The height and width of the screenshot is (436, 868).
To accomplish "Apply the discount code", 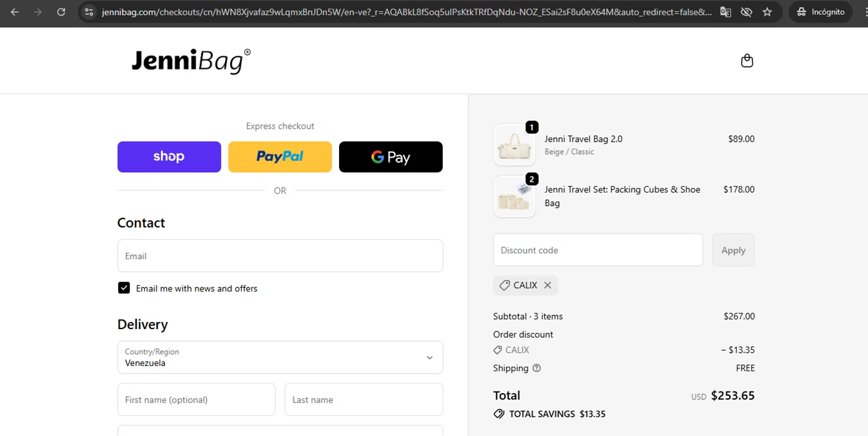I will [733, 250].
